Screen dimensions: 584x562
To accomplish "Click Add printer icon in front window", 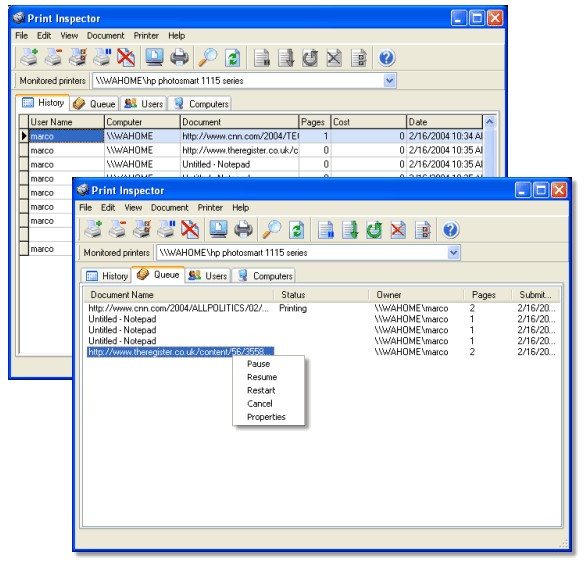I will click(x=93, y=229).
